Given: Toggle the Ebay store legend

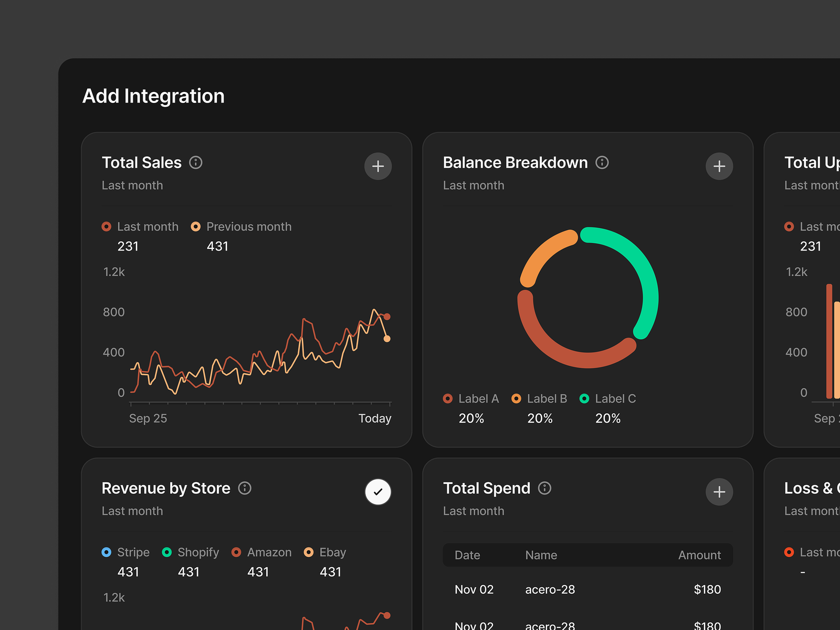Looking at the screenshot, I should tap(325, 552).
